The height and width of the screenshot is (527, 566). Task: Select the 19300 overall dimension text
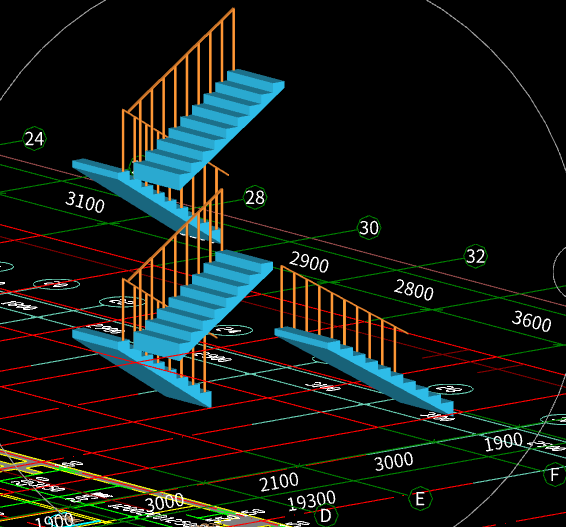pyautogui.click(x=312, y=501)
